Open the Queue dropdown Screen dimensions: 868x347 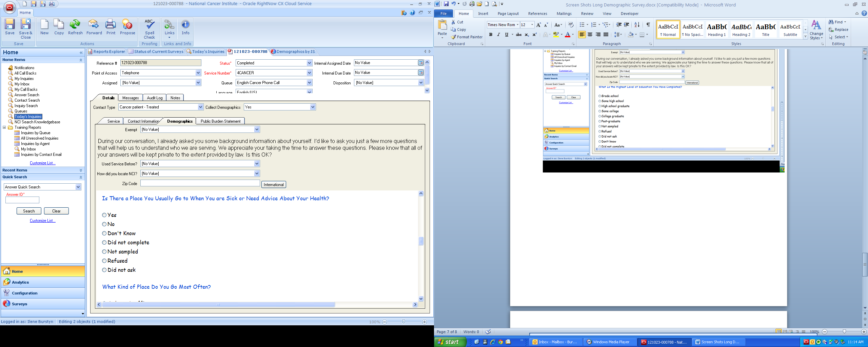pos(309,83)
